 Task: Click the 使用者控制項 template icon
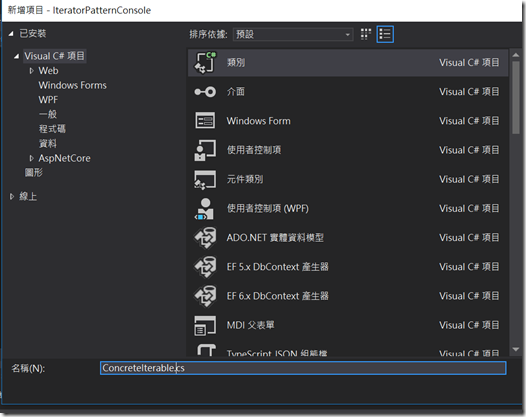pos(205,150)
